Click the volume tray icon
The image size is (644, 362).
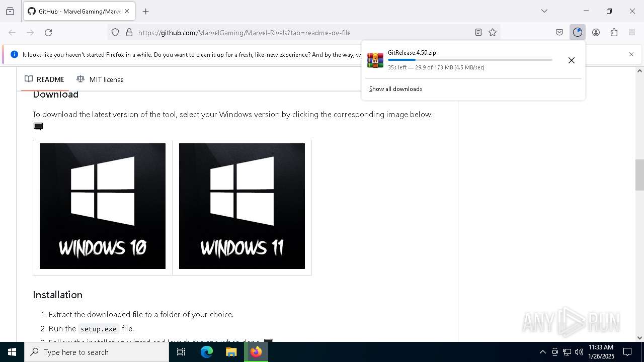click(579, 352)
